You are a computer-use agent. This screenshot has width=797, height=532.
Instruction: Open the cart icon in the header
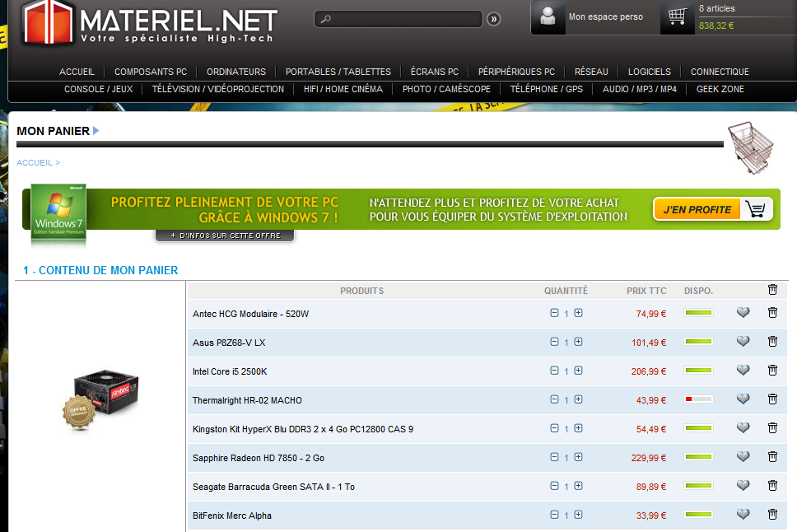click(x=678, y=16)
